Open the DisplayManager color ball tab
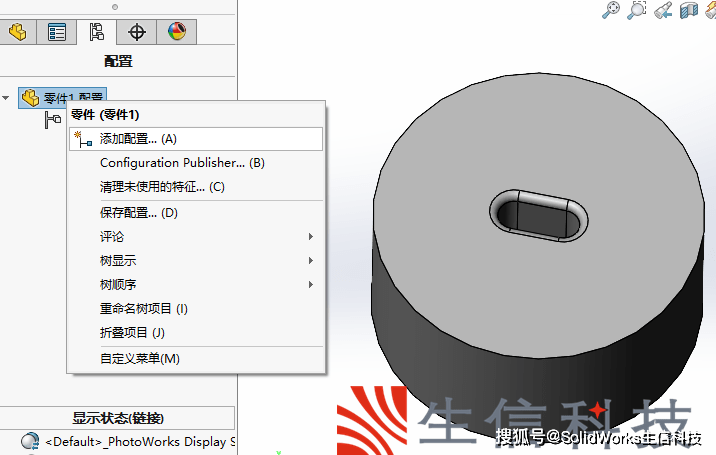Viewport: 716px width, 455px height. tap(177, 32)
